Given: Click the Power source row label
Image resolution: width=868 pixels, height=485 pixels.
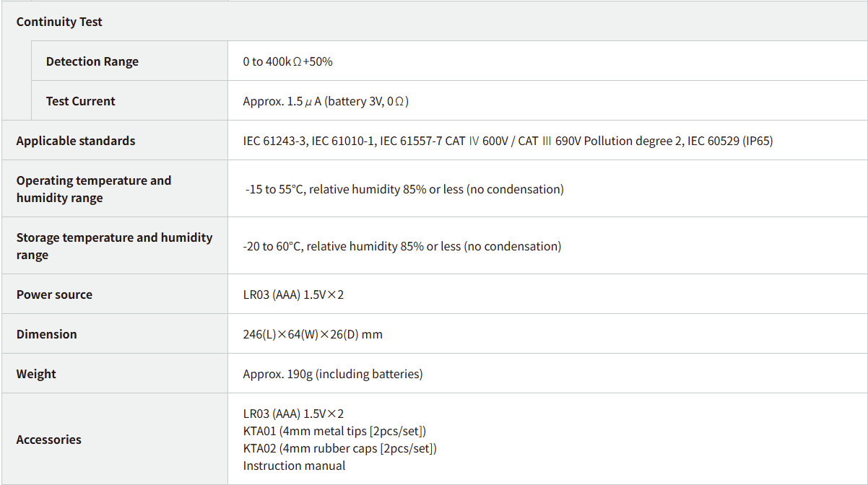Looking at the screenshot, I should tap(54, 294).
